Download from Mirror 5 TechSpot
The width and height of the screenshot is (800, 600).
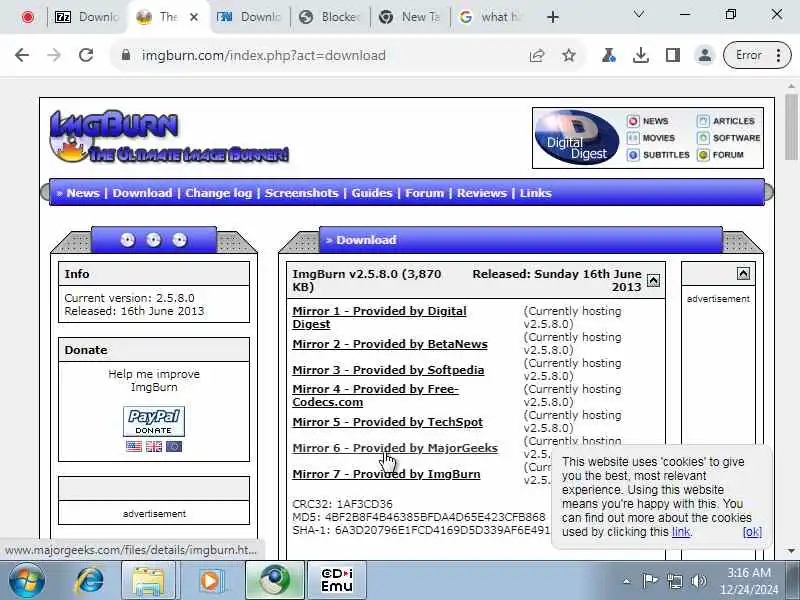[x=387, y=422]
